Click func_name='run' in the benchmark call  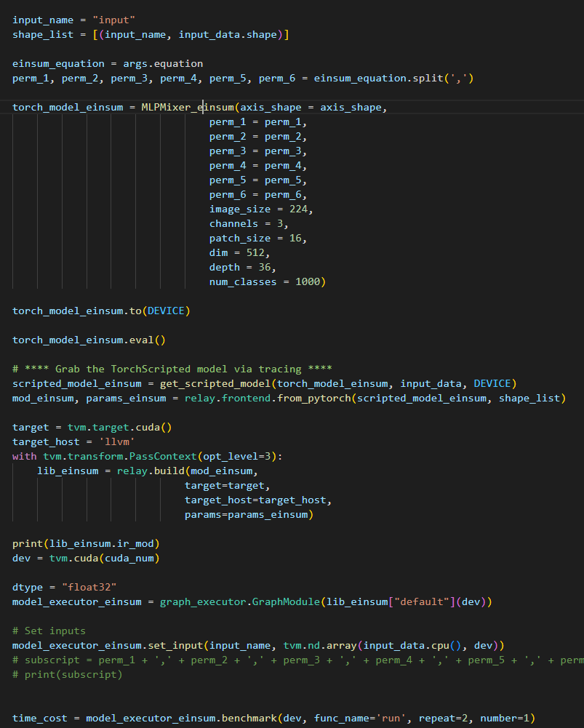click(x=360, y=719)
